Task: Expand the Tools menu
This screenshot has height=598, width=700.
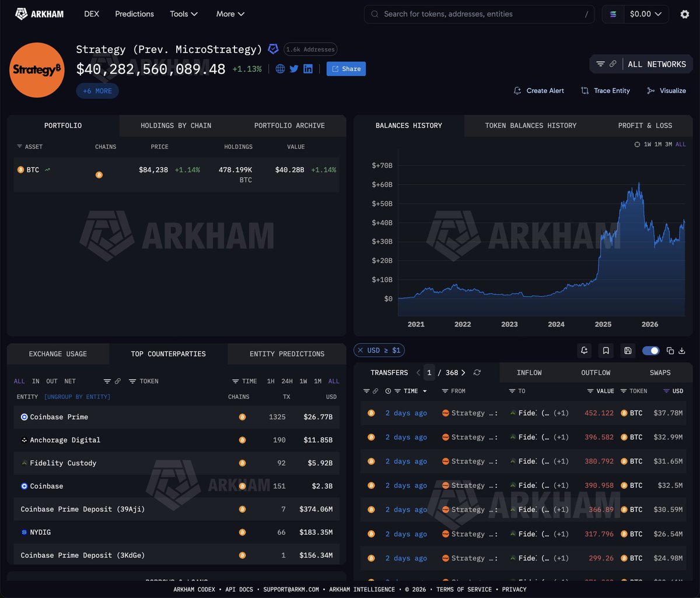Action: (x=184, y=14)
